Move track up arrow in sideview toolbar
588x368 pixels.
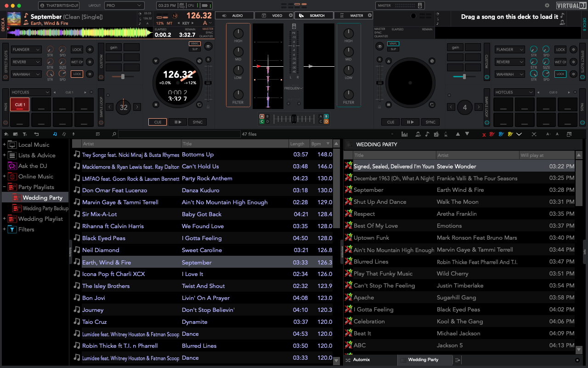458,134
